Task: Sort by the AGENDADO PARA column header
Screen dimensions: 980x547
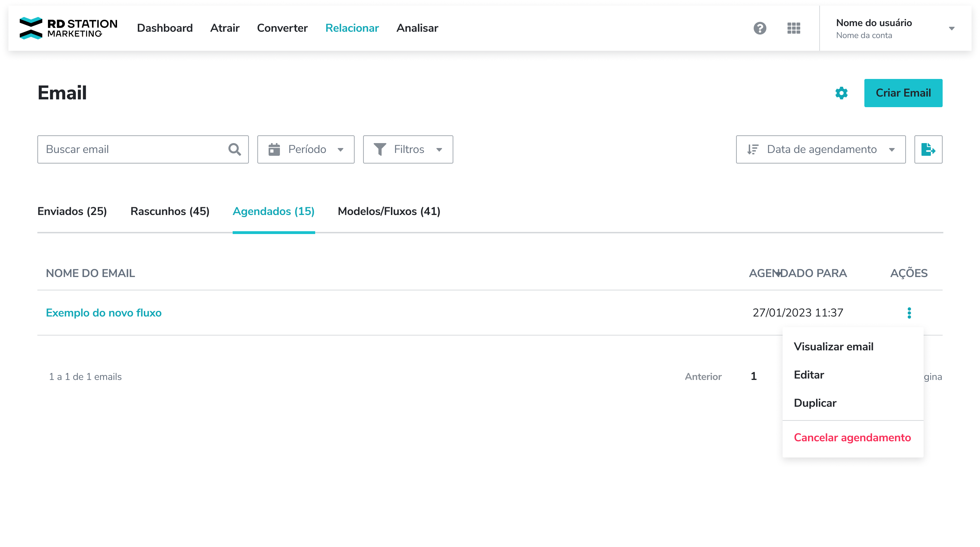Action: pos(797,273)
